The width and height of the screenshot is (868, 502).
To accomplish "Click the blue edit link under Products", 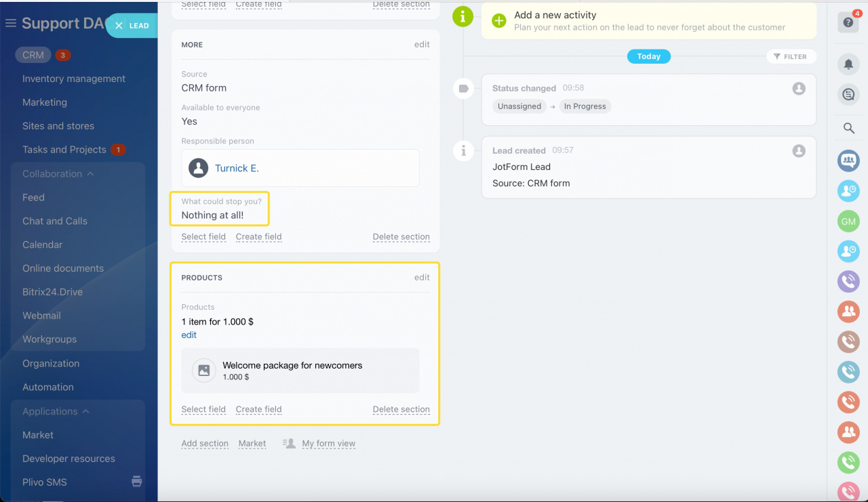I will coord(189,335).
